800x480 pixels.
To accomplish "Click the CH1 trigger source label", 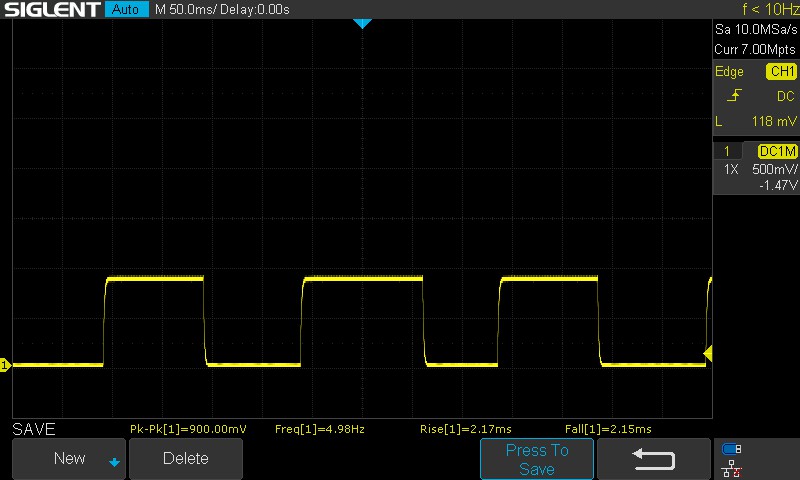I will tap(781, 71).
